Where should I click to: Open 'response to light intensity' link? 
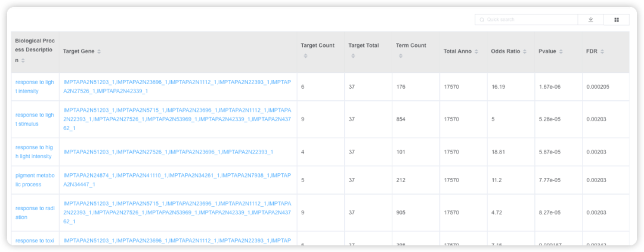[35, 87]
